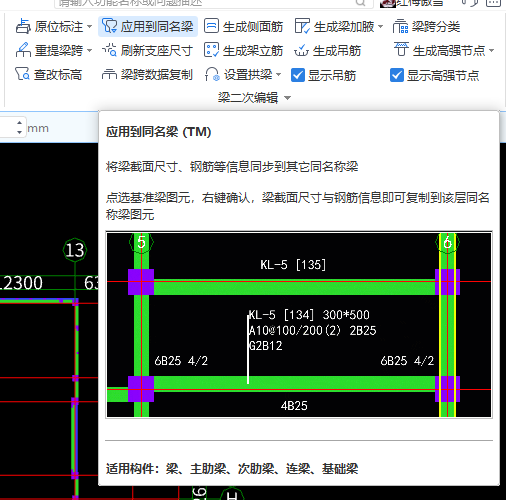
Task: Click the 梁跨分类 label text
Action: coord(436,27)
